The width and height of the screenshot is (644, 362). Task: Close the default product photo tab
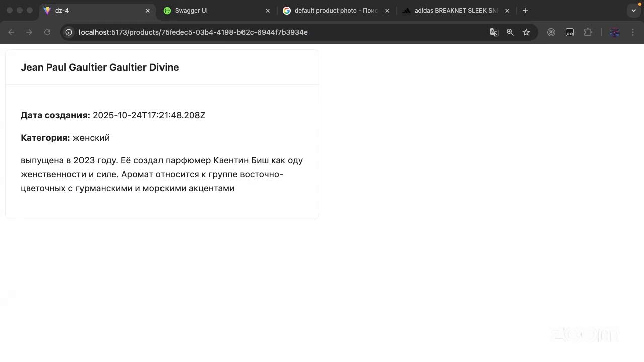(387, 11)
